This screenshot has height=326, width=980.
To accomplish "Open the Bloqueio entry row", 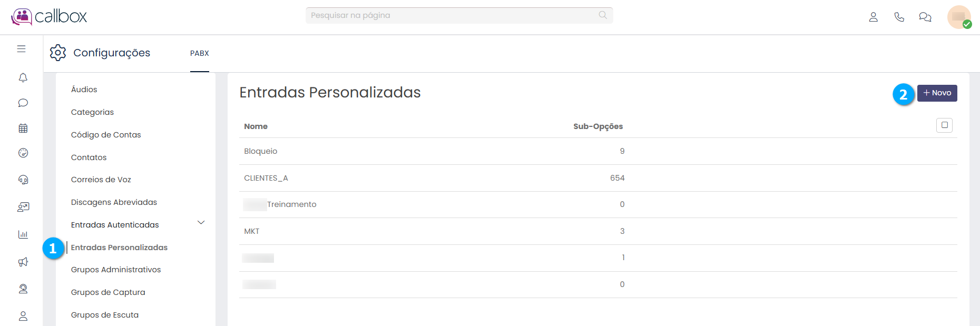I will coord(261,151).
